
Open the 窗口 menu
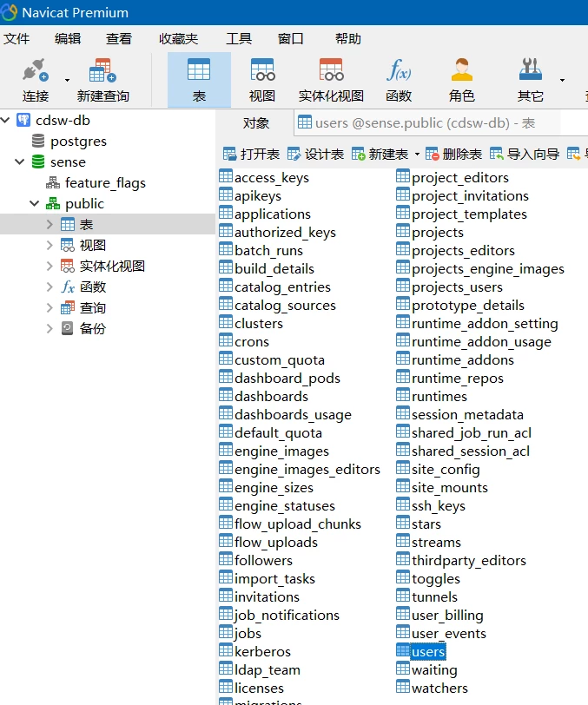[291, 39]
